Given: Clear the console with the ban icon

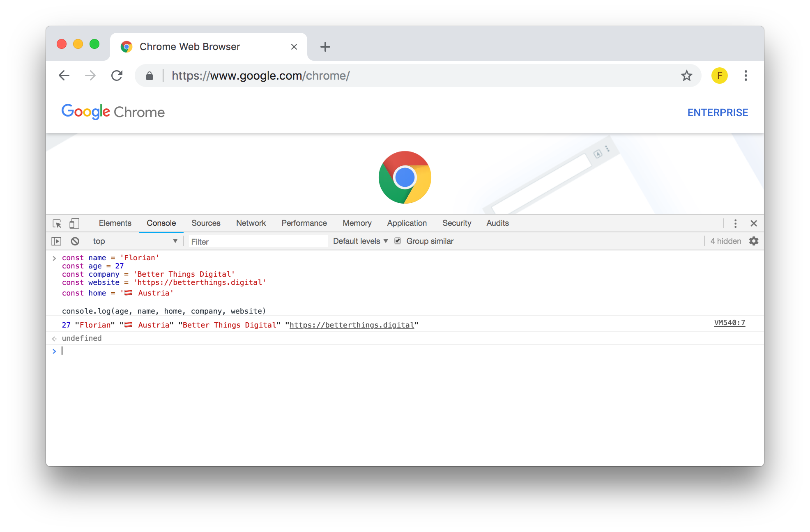Looking at the screenshot, I should (75, 241).
